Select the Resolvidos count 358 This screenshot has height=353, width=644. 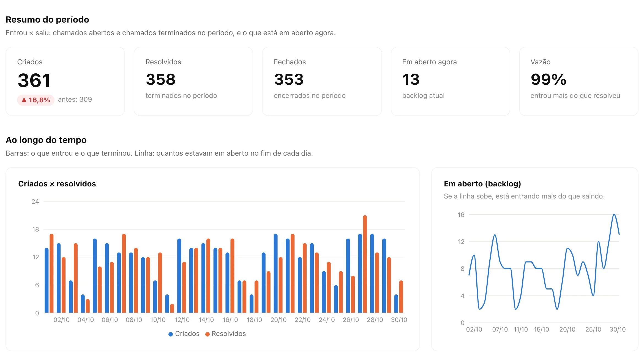[161, 79]
